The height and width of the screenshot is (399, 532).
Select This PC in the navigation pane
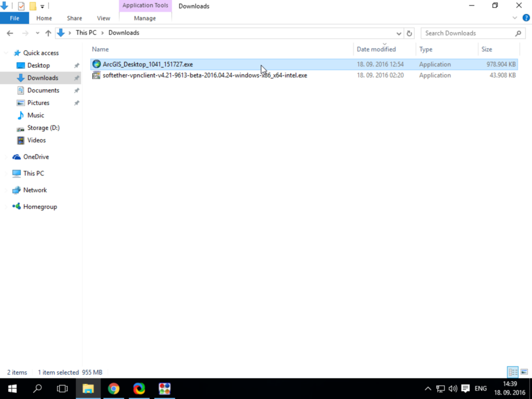tap(33, 174)
